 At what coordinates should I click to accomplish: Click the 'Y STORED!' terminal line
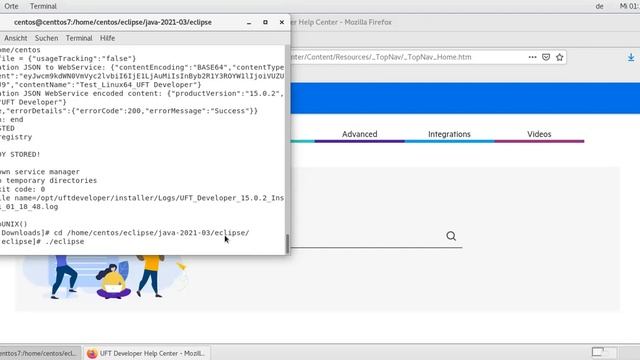[x=20, y=154]
